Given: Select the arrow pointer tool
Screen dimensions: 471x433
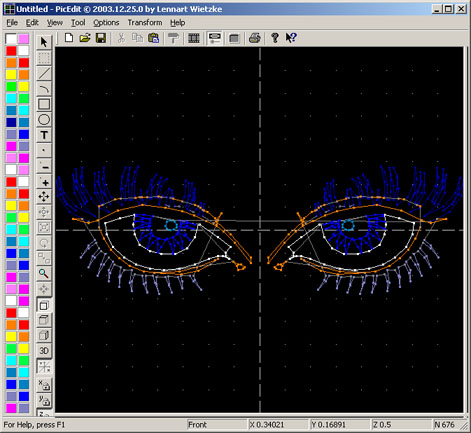Looking at the screenshot, I should click(x=44, y=42).
